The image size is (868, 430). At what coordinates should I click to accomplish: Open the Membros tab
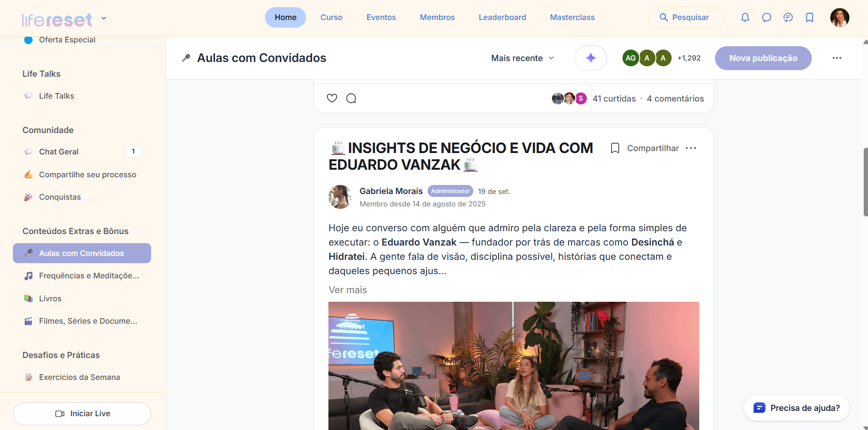(437, 18)
